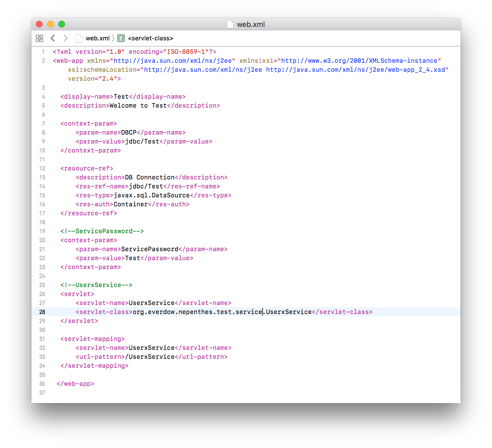Click the 'Welcome to Test' description text
This screenshot has height=448, width=492.
pyautogui.click(x=138, y=106)
